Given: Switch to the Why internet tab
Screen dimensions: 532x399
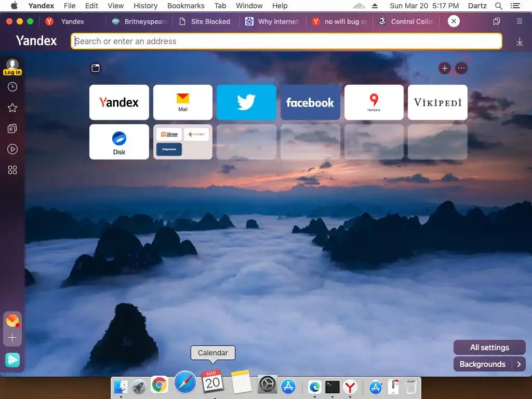Looking at the screenshot, I should click(272, 21).
